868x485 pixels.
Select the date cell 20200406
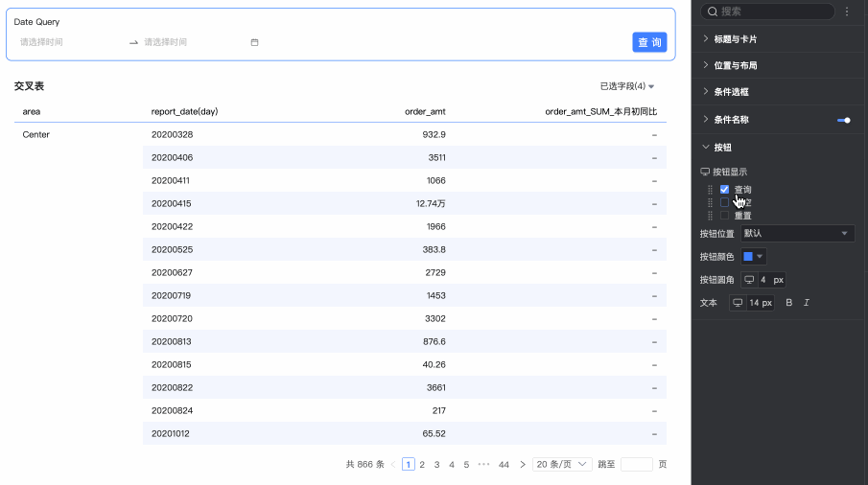click(172, 157)
